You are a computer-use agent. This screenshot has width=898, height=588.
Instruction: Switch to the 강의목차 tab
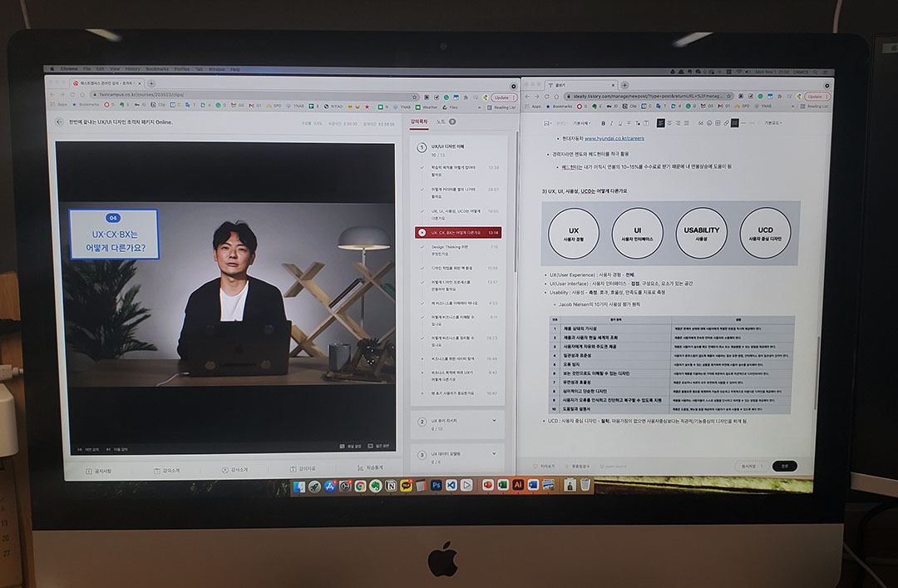(418, 121)
